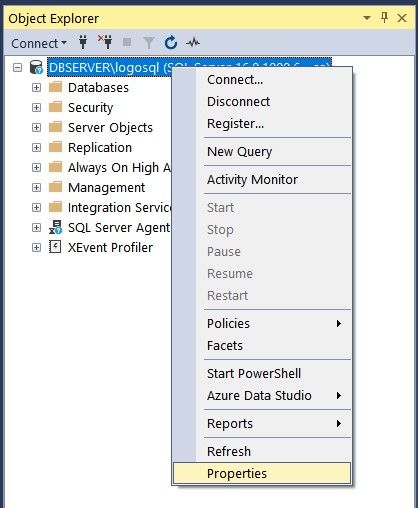Choose Disconnect from the context menu
Viewport: 418px width, 508px height.
click(262, 102)
